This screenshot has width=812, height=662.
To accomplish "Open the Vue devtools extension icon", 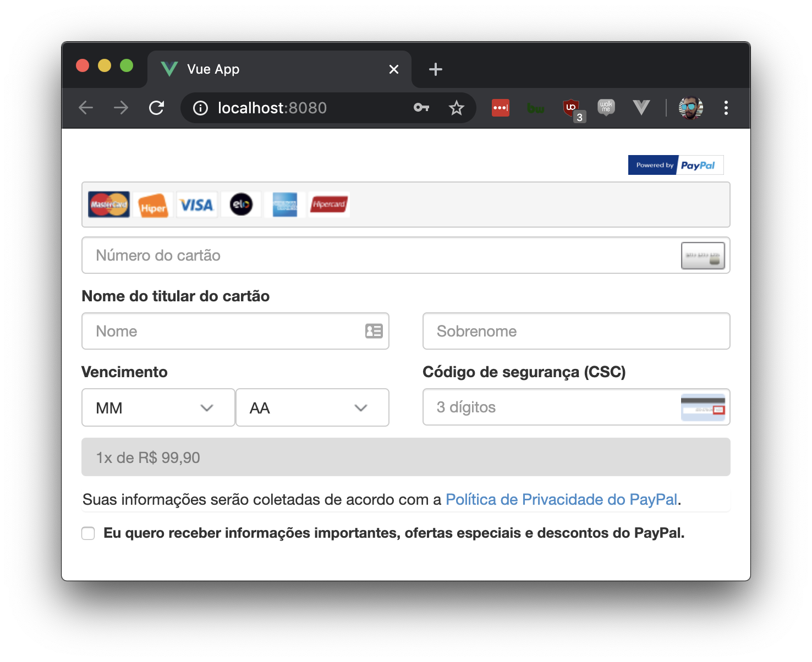I will click(x=641, y=107).
